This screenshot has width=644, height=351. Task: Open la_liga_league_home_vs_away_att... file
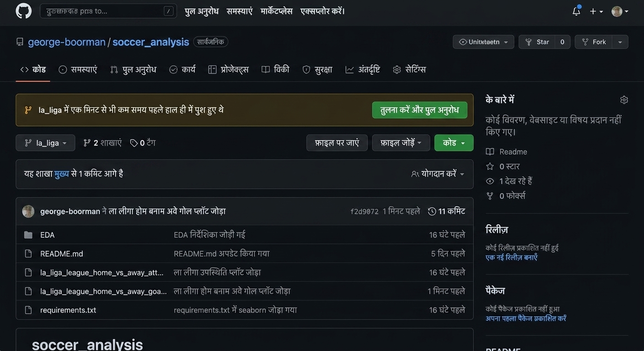(102, 272)
